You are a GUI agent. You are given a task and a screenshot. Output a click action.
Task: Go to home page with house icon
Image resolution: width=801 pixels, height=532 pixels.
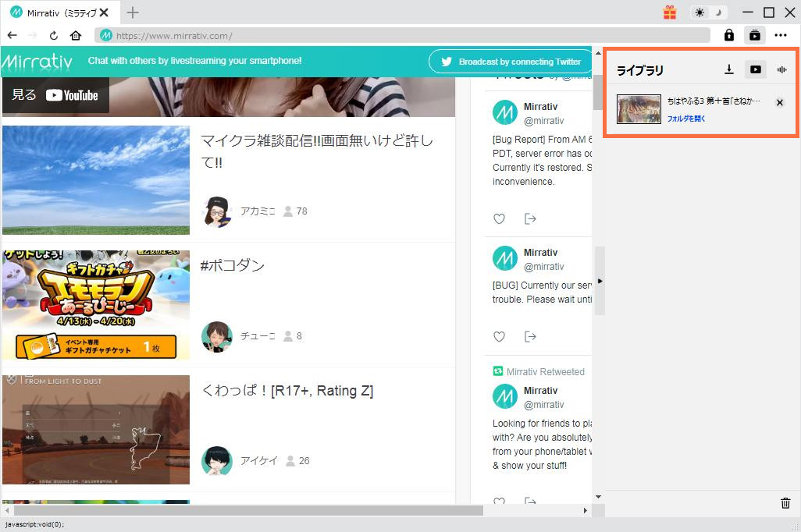[76, 35]
